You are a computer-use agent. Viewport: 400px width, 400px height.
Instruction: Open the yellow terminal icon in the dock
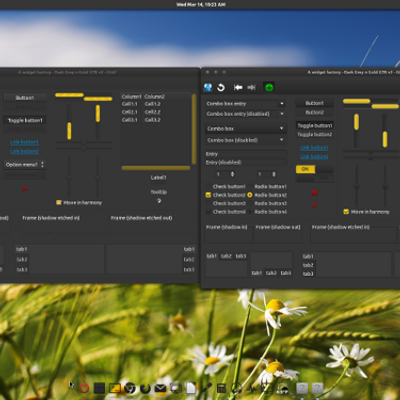[x=115, y=388]
